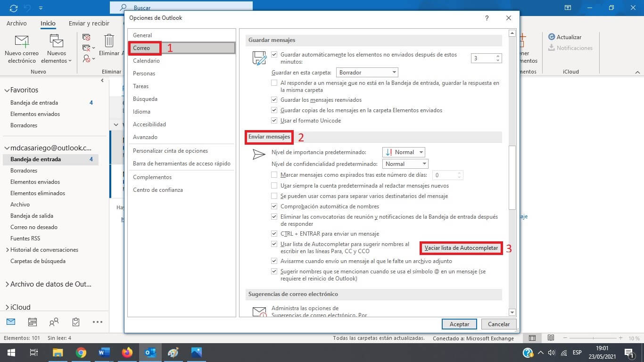Open the notification center icon

[629, 353]
